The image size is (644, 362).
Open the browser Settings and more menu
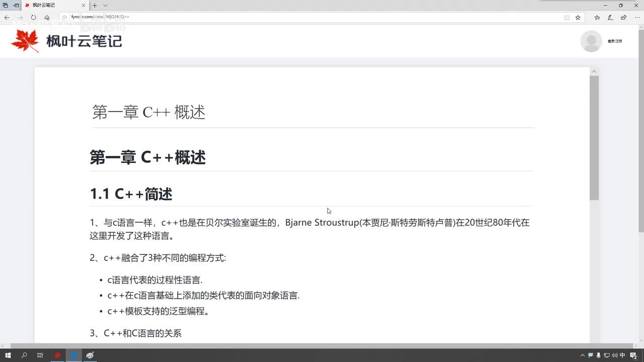tap(637, 17)
